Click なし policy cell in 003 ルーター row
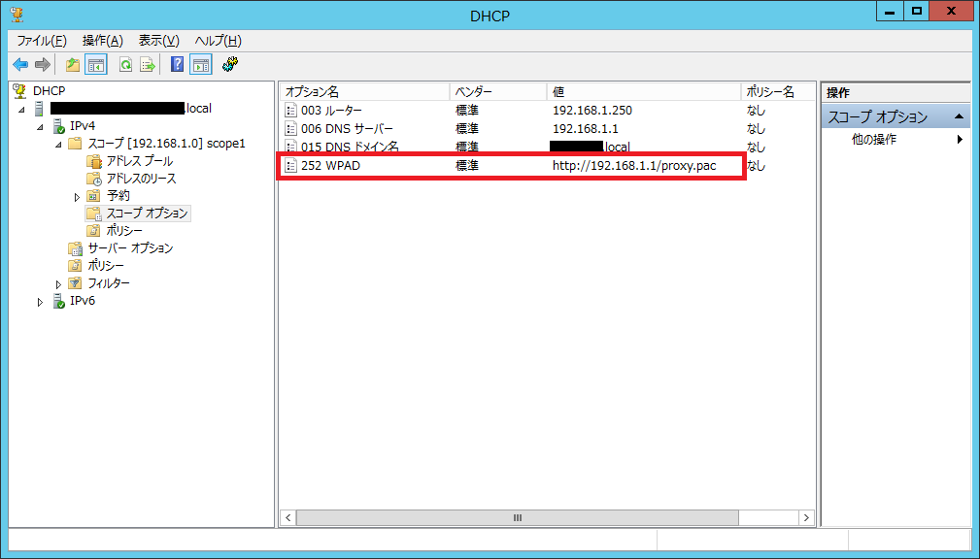Screen dimensions: 980x559 756,111
